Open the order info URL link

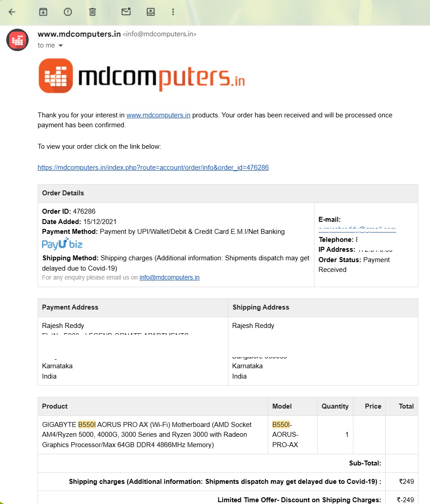(x=153, y=168)
